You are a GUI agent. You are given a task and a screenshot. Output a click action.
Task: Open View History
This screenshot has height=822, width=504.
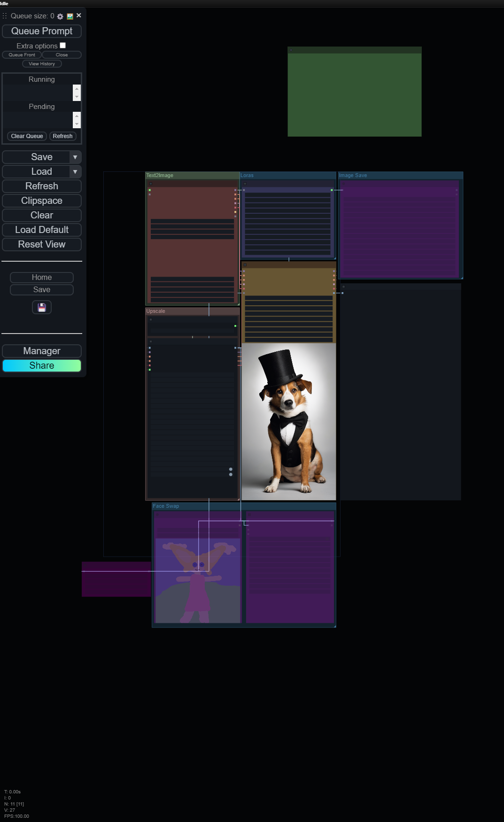42,64
